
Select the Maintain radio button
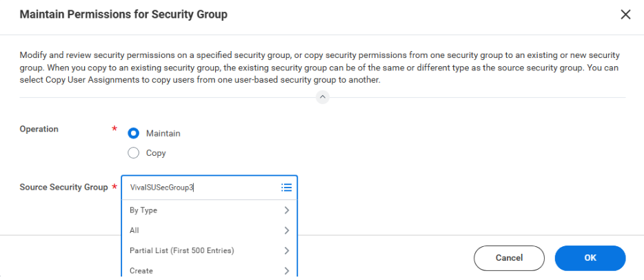pos(134,133)
